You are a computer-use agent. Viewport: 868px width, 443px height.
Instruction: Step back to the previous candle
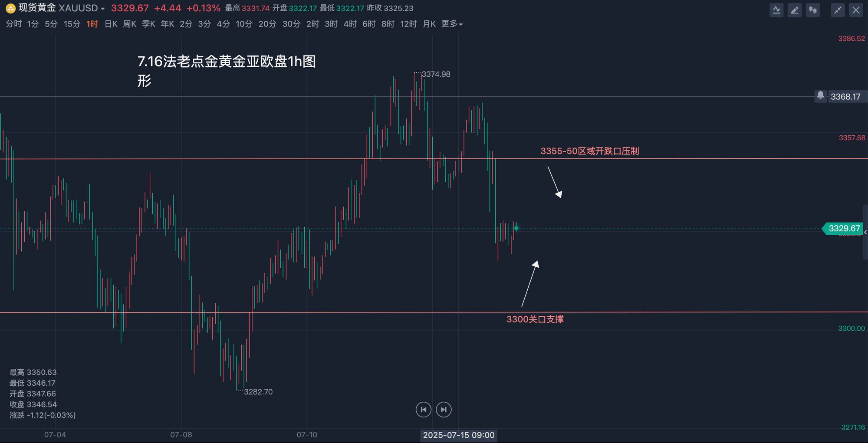(423, 410)
